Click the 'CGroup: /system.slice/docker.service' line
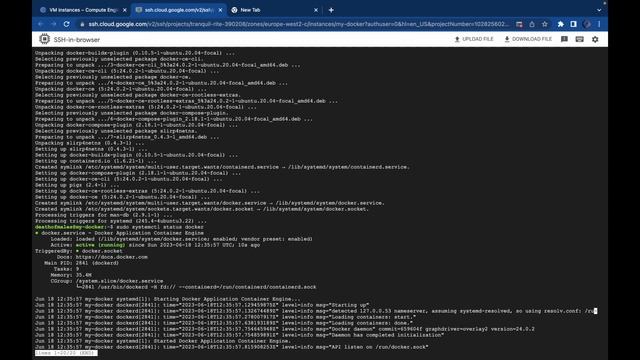This screenshot has height=360, width=640. pyautogui.click(x=107, y=281)
